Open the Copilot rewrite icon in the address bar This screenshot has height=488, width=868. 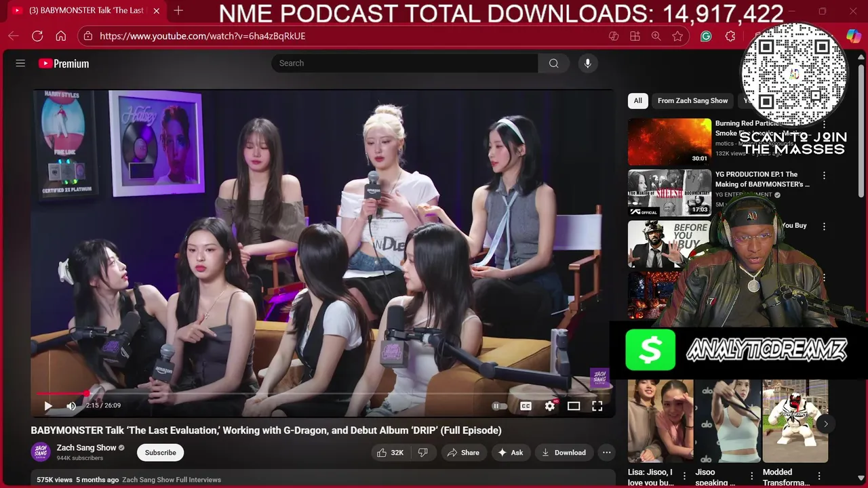click(614, 36)
